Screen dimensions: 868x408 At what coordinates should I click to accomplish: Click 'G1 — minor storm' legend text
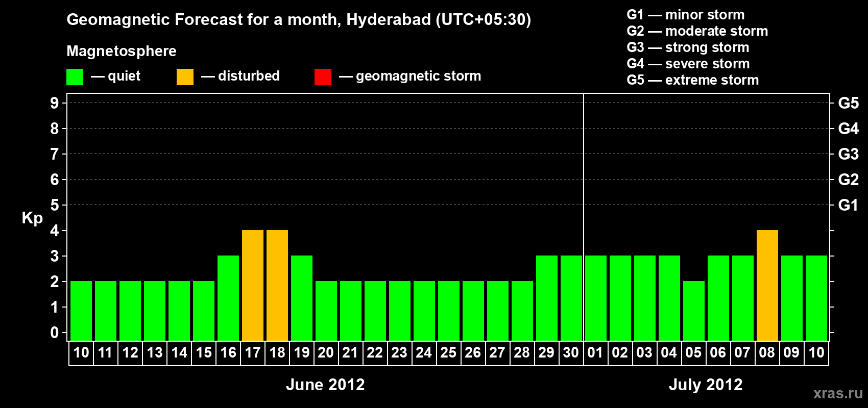[x=686, y=15]
